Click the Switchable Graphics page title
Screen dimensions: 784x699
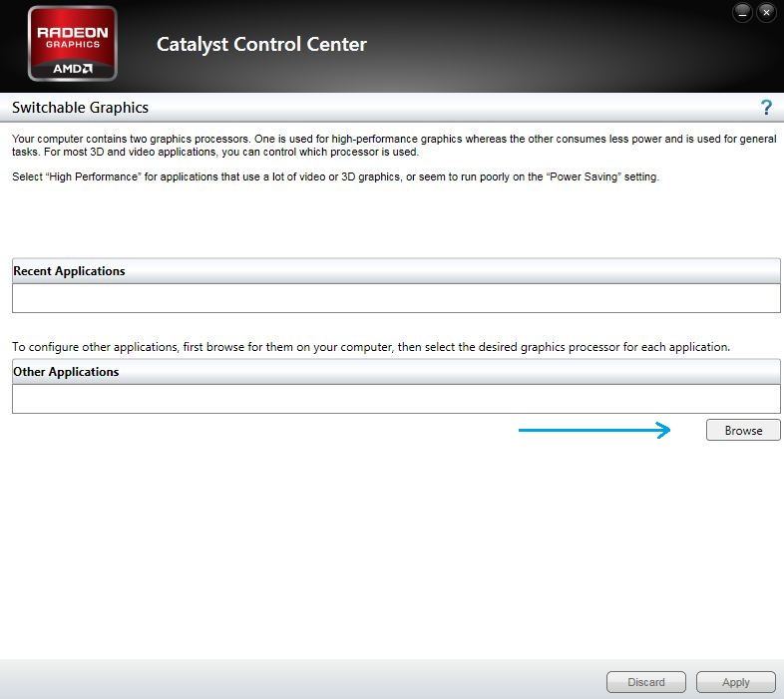pyautogui.click(x=80, y=108)
